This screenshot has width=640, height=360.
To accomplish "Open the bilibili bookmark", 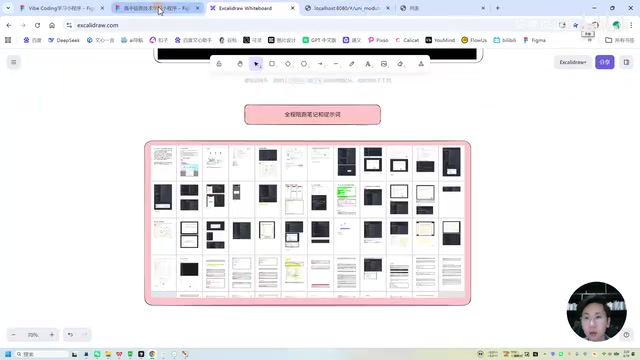I will (x=504, y=40).
